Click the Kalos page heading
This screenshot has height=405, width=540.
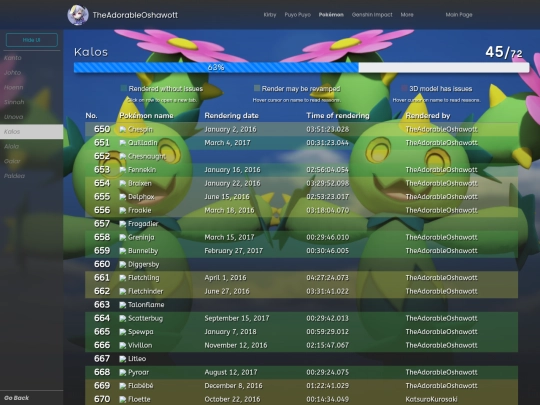(x=91, y=52)
